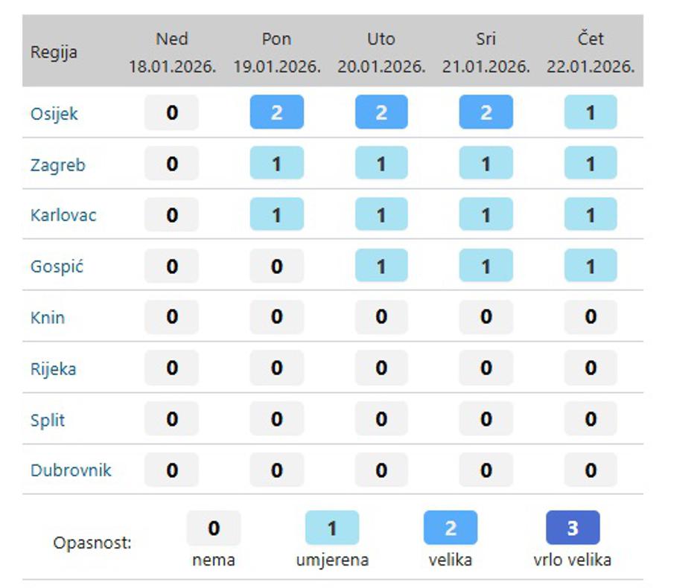Open the Gospić region link
The image size is (700, 588).
57,266
